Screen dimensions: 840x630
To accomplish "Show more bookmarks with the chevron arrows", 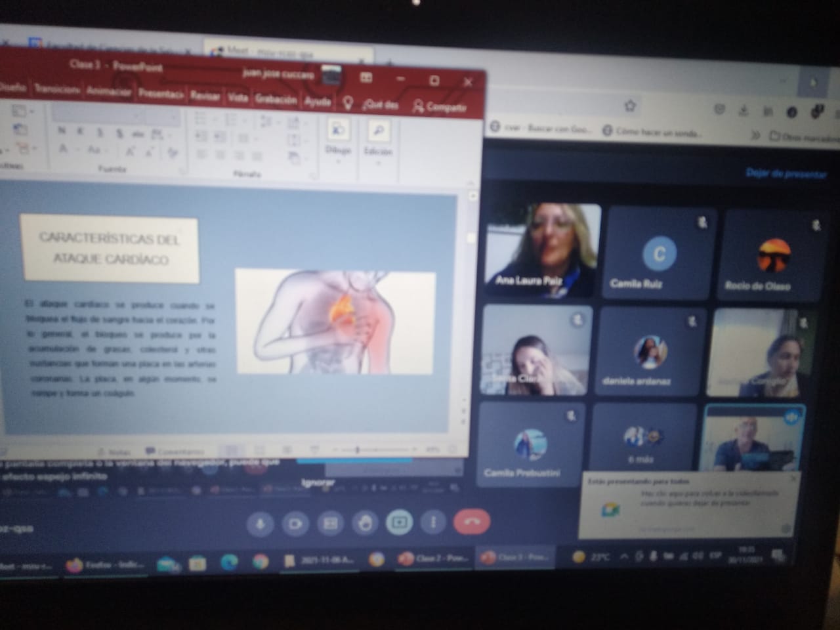I will [755, 135].
